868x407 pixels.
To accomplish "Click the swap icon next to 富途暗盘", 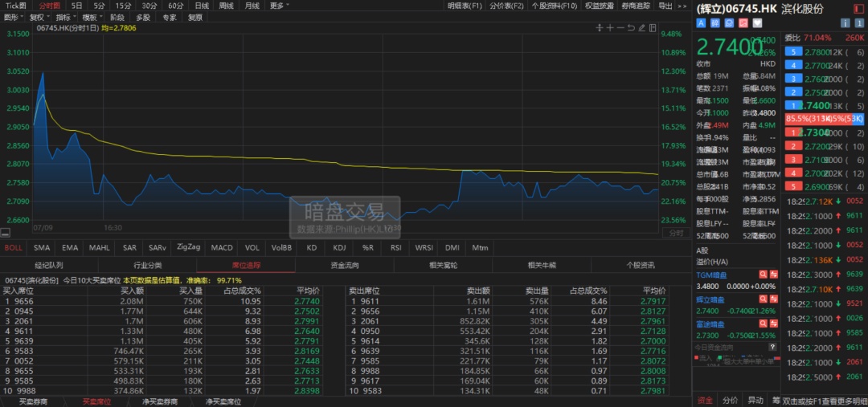I will (773, 325).
